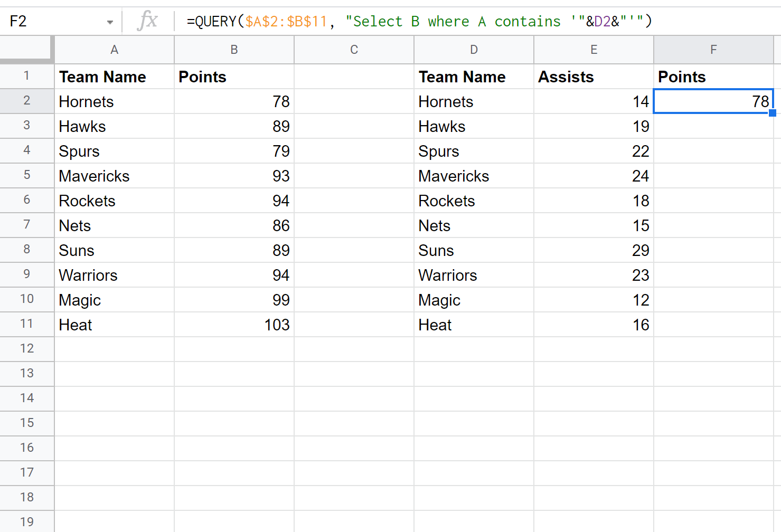Select empty cell F3 below 78
The width and height of the screenshot is (781, 532).
coord(713,126)
